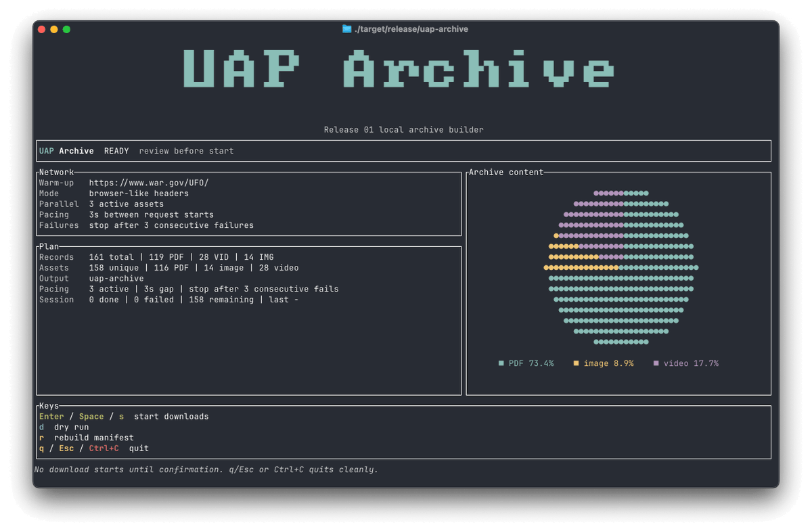Viewport: 812px width, 531px height.
Task: Click 'stop after 3 consecutive failures' value
Action: click(x=171, y=225)
